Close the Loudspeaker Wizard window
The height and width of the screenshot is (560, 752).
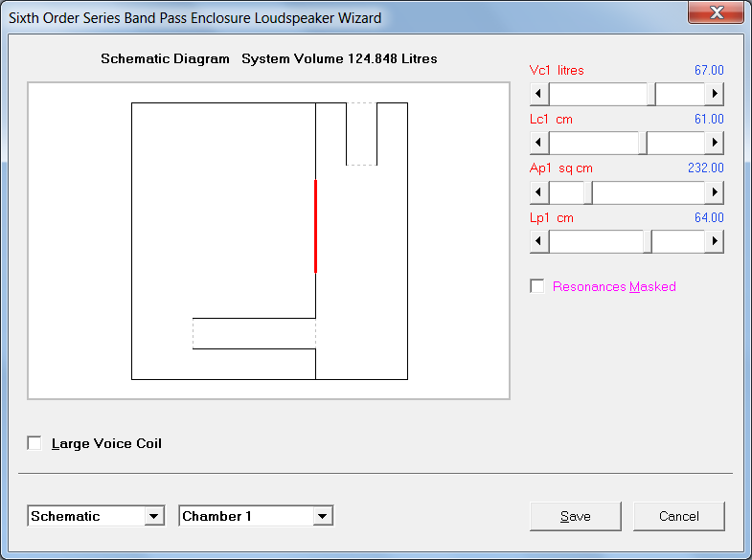coord(716,12)
